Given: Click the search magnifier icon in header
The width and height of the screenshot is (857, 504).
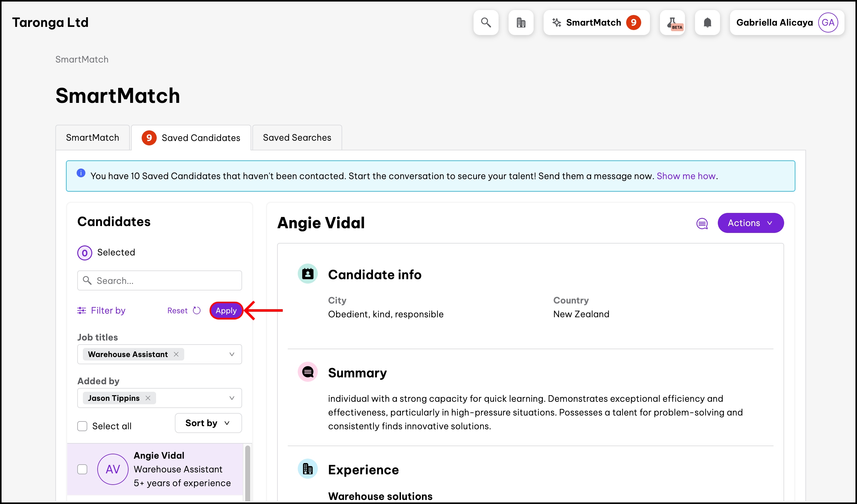Looking at the screenshot, I should tap(486, 23).
